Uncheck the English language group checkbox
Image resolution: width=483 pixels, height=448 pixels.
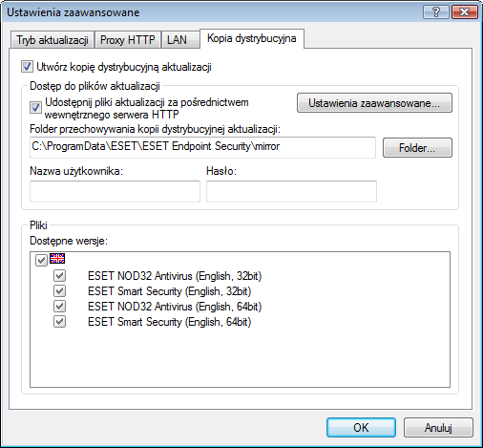[x=41, y=260]
